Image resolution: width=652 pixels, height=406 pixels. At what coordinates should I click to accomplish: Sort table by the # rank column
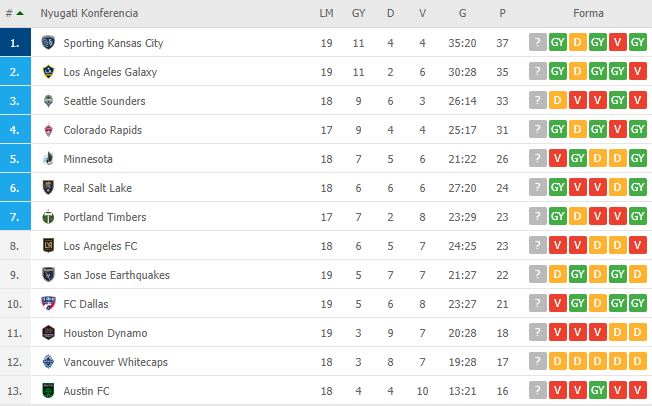click(x=15, y=14)
